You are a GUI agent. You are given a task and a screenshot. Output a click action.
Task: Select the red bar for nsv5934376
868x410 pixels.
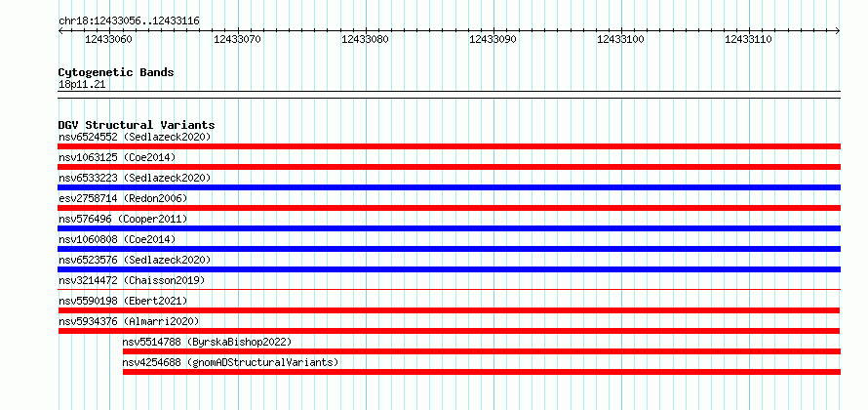click(449, 331)
